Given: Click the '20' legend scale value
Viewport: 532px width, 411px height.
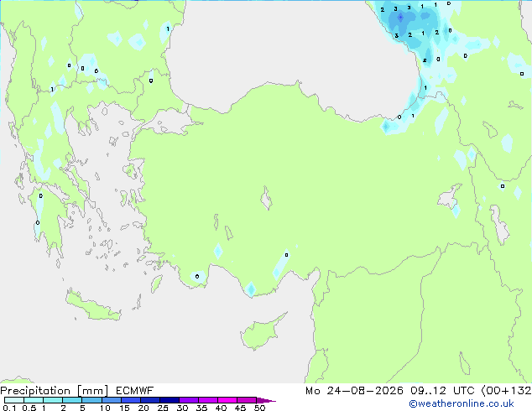Looking at the screenshot, I should (x=143, y=408).
